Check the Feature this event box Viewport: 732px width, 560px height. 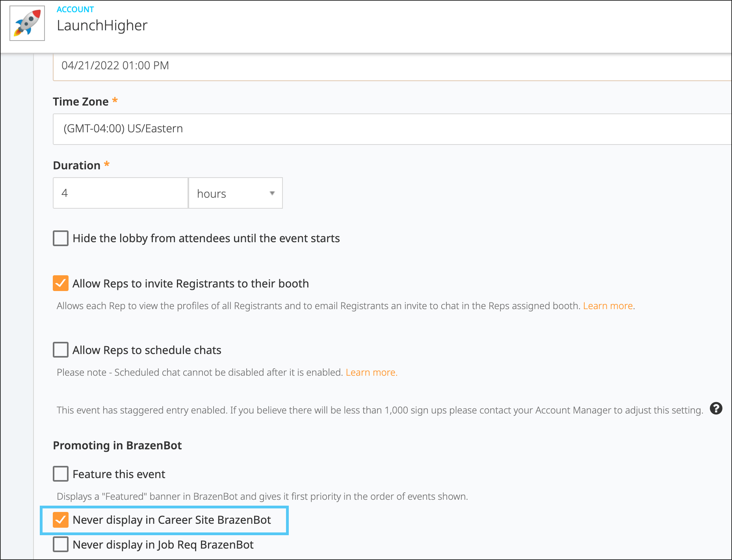click(61, 474)
